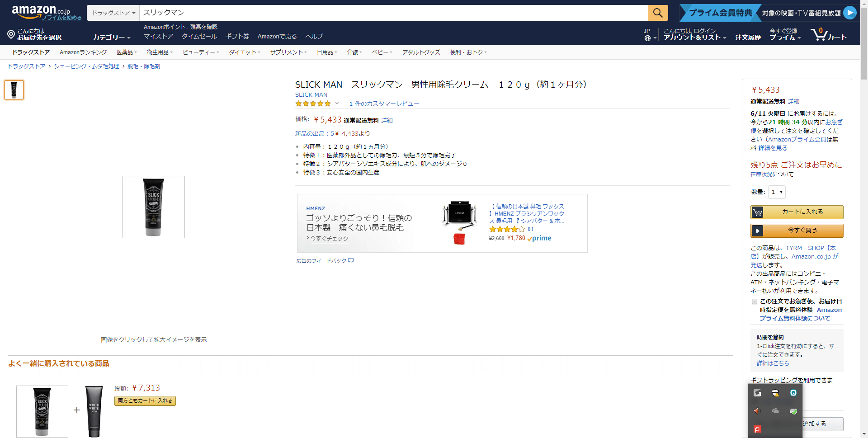Open Amazonプライム無料体験について link

800,314
